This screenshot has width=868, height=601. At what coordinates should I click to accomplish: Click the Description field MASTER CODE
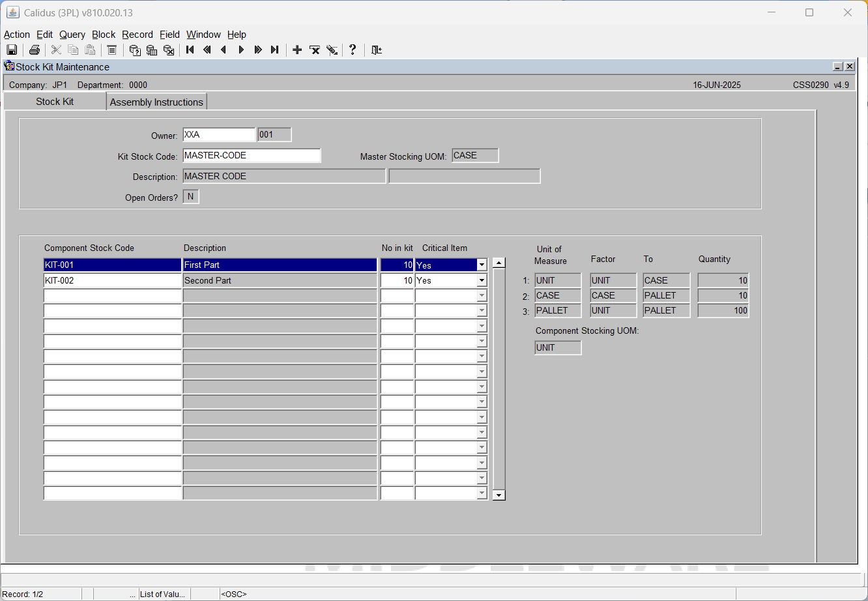tap(284, 176)
